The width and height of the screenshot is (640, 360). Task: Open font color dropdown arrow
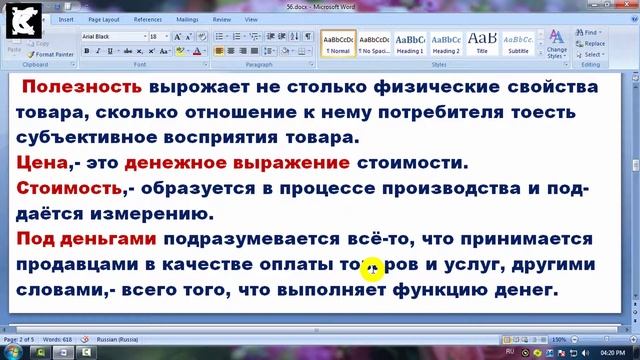(x=204, y=51)
